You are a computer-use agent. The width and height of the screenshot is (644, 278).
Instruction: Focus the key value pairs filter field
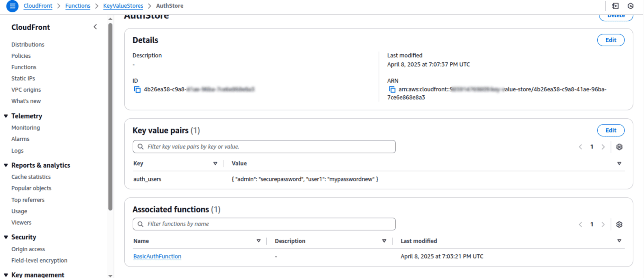coord(264,147)
